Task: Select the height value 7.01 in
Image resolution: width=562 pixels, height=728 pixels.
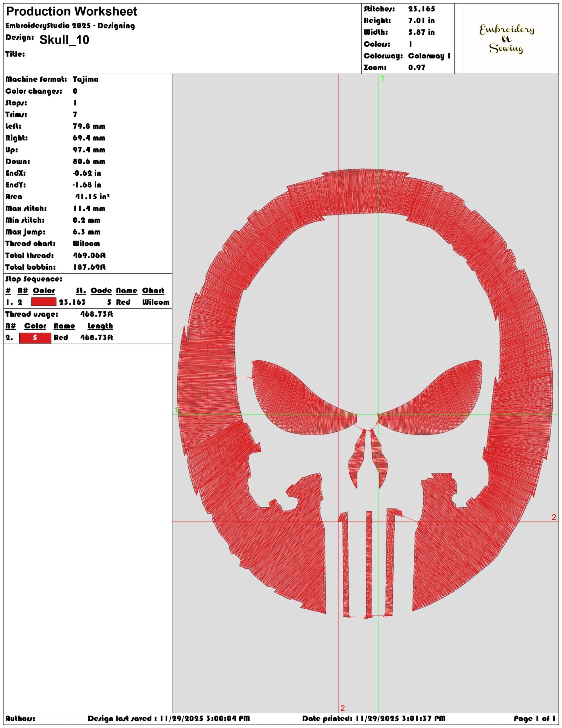Action: (421, 21)
